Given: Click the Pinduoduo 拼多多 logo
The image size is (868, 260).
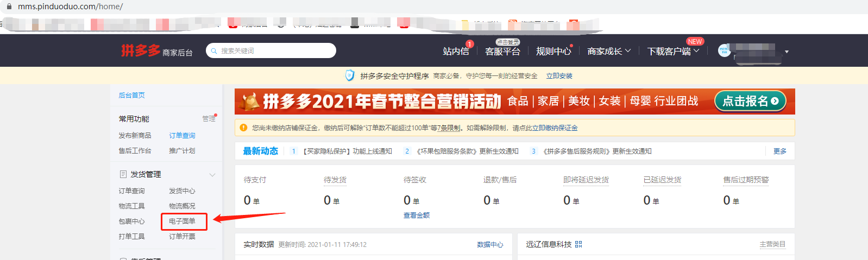Looking at the screenshot, I should 141,50.
